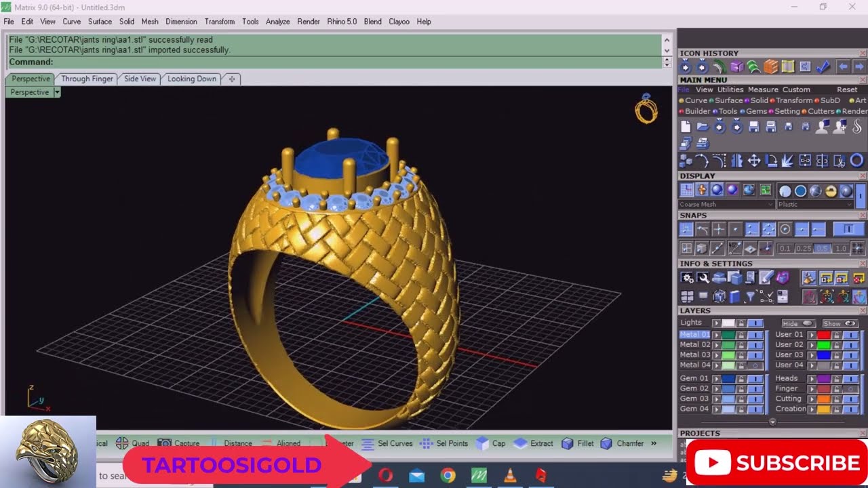The height and width of the screenshot is (488, 868).
Task: Open the Plastic material dropdown
Action: point(815,204)
